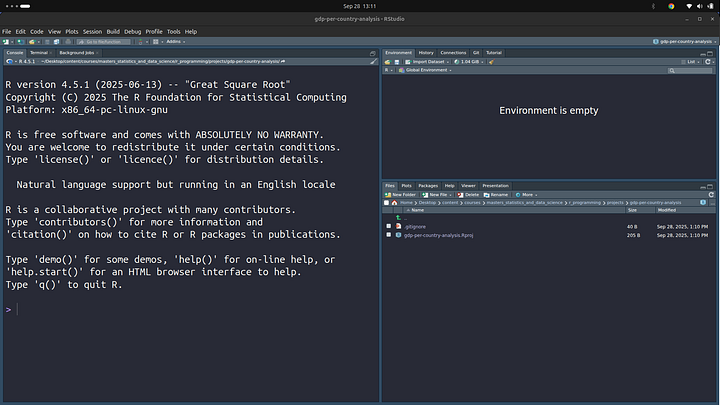This screenshot has height=405, width=720.
Task: Click the Print document icon
Action: coord(68,42)
